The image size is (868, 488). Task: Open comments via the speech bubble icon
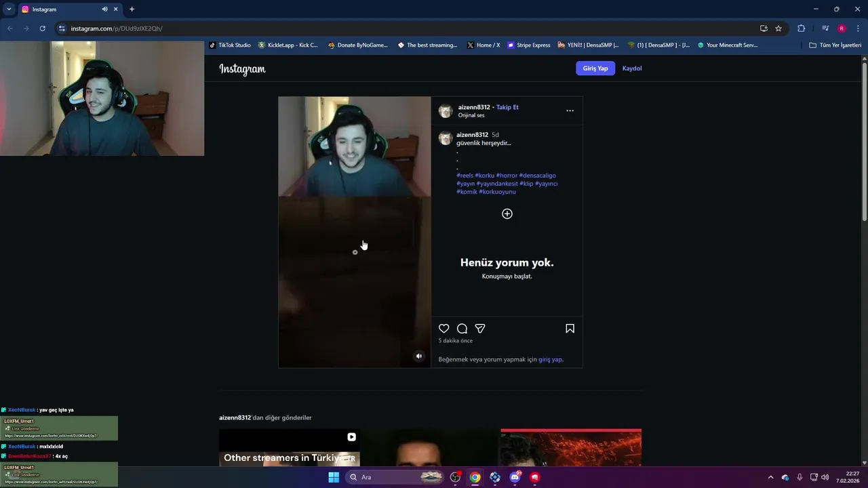point(462,329)
